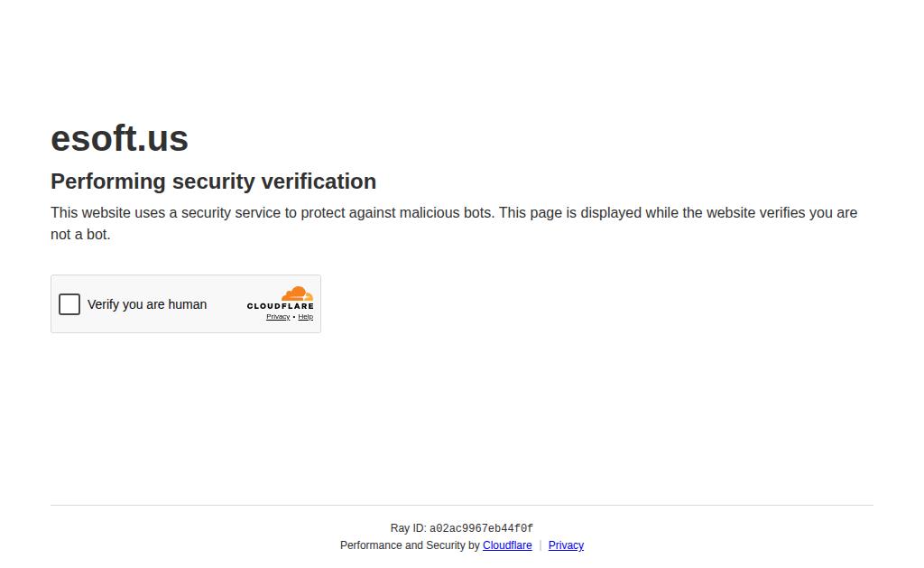The image size is (924, 568).
Task: Click the Ray ID value a02ac9967eb44f0f
Action: pyautogui.click(x=481, y=528)
